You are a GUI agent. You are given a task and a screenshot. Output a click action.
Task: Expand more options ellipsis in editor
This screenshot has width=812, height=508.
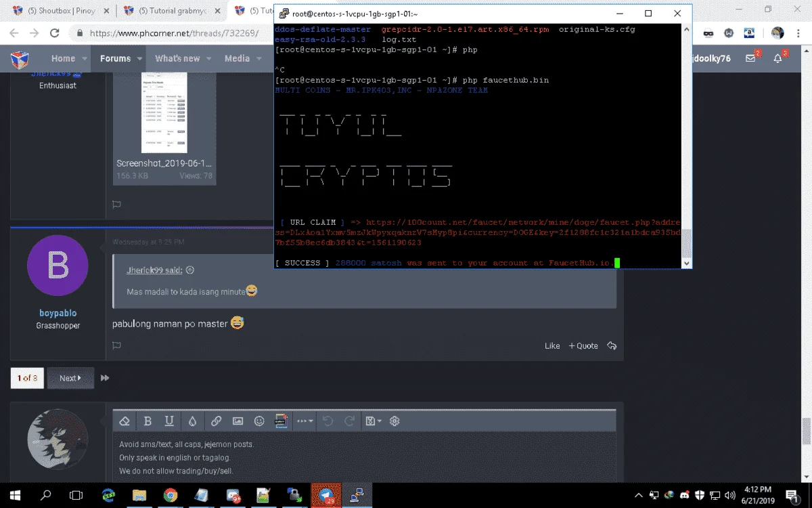(x=304, y=421)
